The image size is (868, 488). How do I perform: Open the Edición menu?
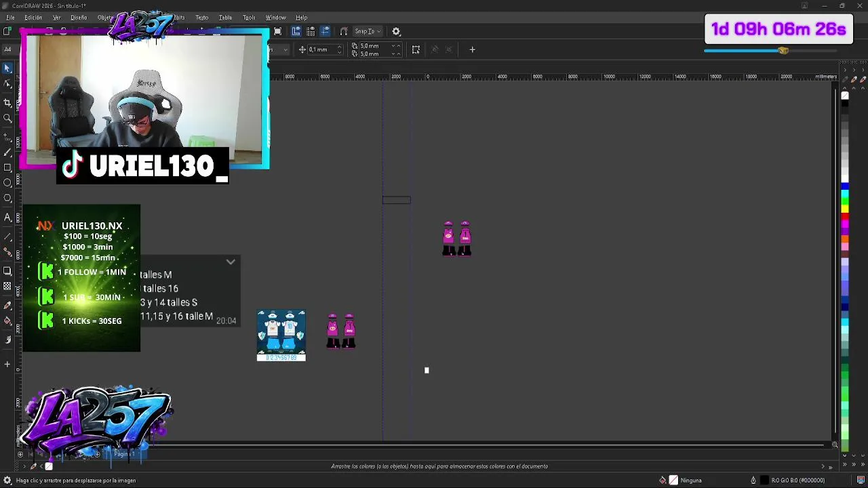point(33,18)
